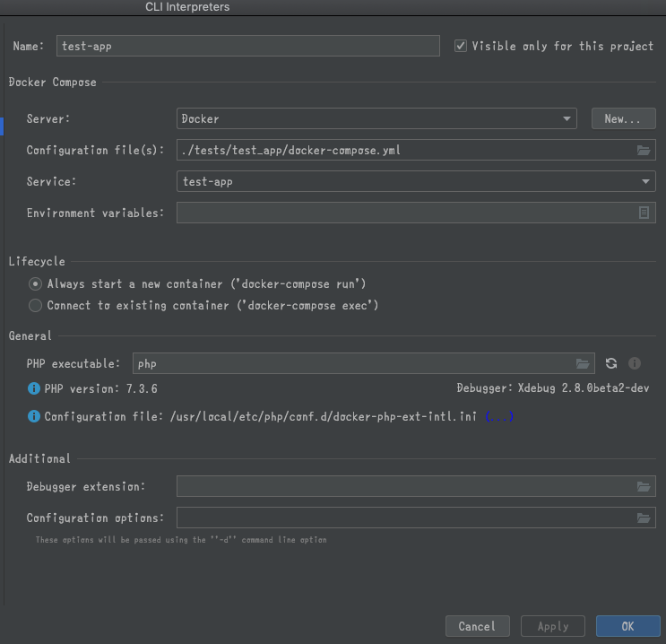
Task: Show PHP info using the gray info icon
Action: (634, 363)
